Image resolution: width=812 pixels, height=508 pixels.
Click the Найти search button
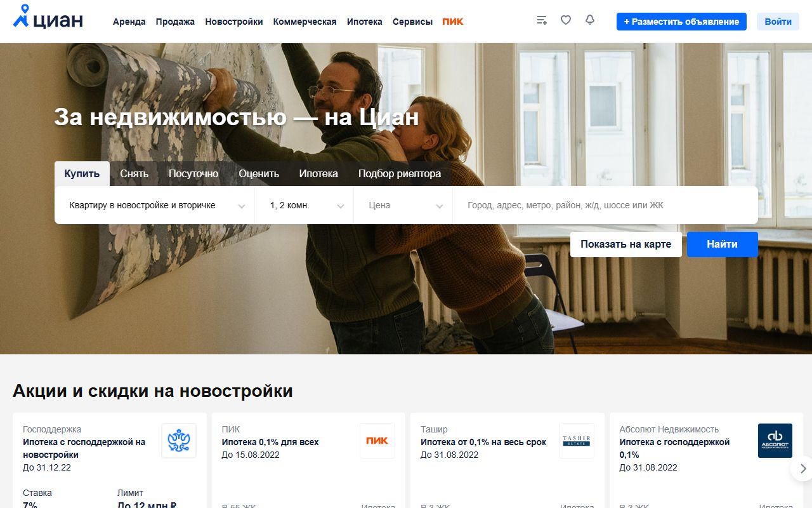click(x=723, y=244)
